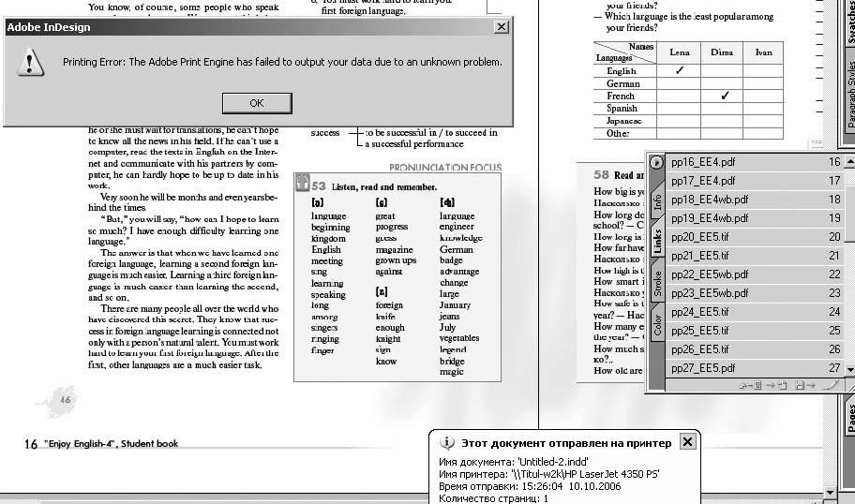The height and width of the screenshot is (504, 855).
Task: Open the Paragraph Styles side tab
Action: pyautogui.click(x=849, y=93)
